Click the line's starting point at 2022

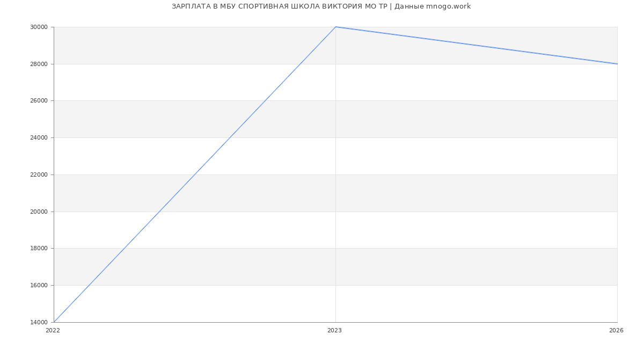point(54,322)
